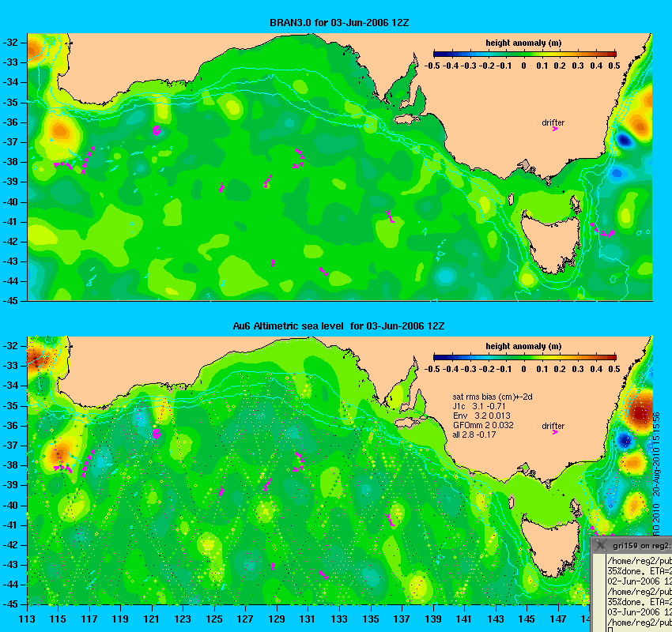
Task: Click the color bar in the Au6 Altimetric panel
Action: 525,358
